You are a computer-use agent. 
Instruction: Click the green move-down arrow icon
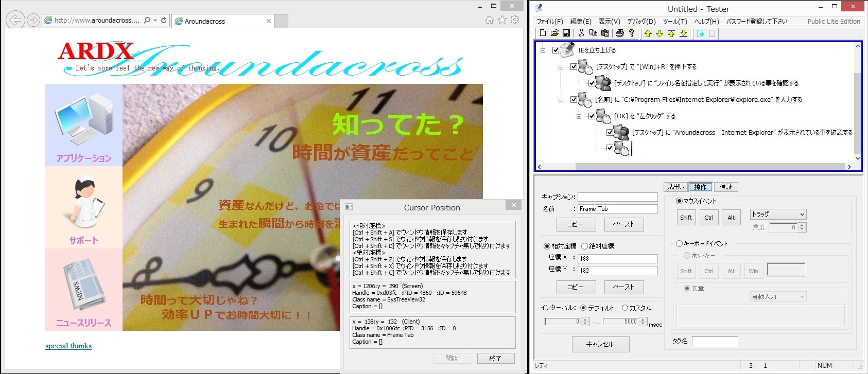click(659, 33)
